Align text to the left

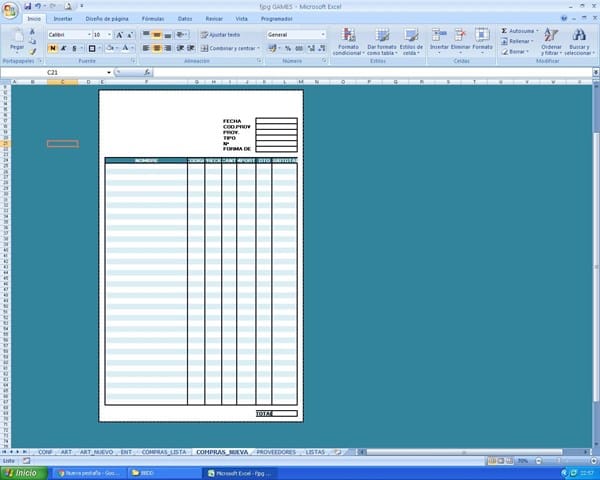click(146, 48)
